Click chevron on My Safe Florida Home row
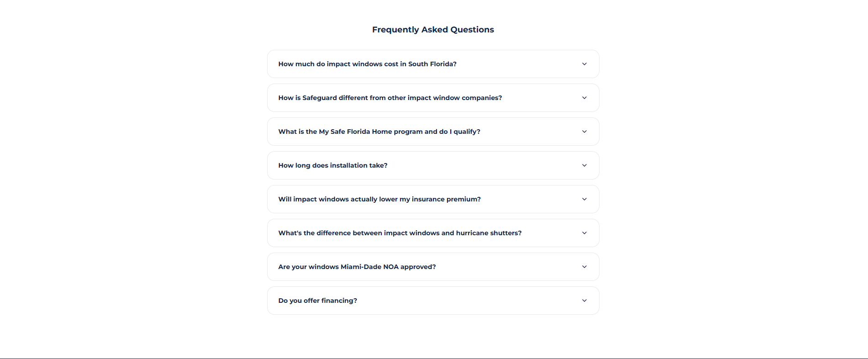868x359 pixels. coord(584,132)
